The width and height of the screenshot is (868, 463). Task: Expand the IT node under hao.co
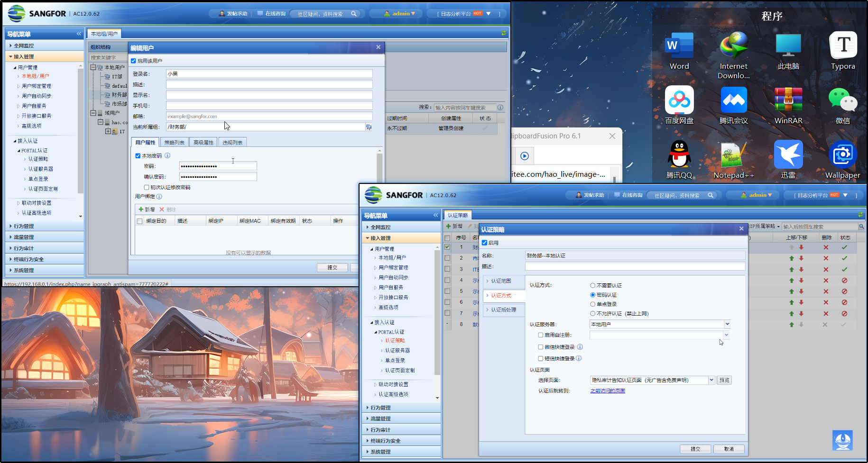108,131
